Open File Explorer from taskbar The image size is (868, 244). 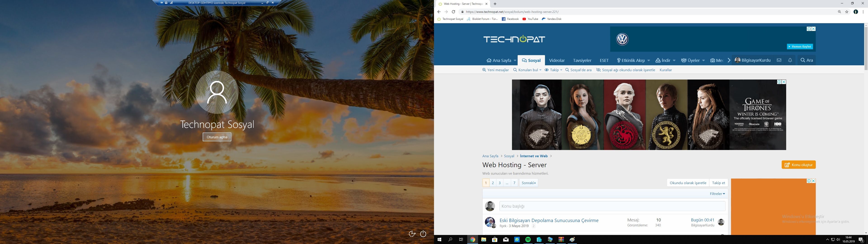click(484, 240)
